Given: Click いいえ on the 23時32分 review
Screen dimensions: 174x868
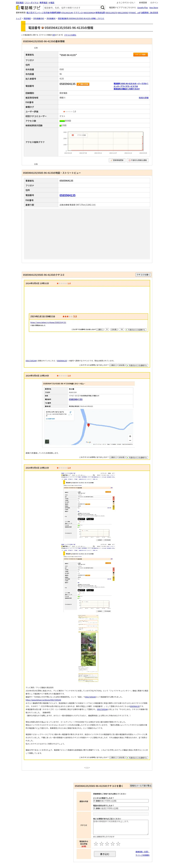Looking at the screenshot, I should (x=122, y=365).
